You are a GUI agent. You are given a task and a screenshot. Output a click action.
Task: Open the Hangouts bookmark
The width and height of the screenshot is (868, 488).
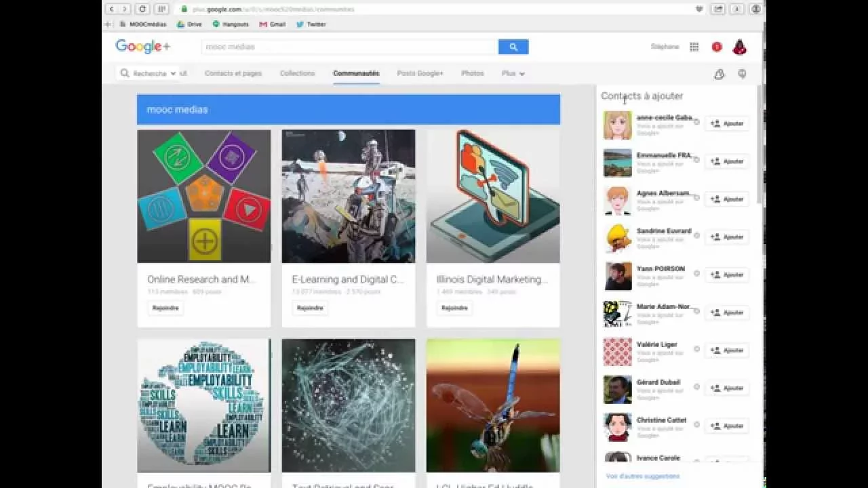point(231,24)
